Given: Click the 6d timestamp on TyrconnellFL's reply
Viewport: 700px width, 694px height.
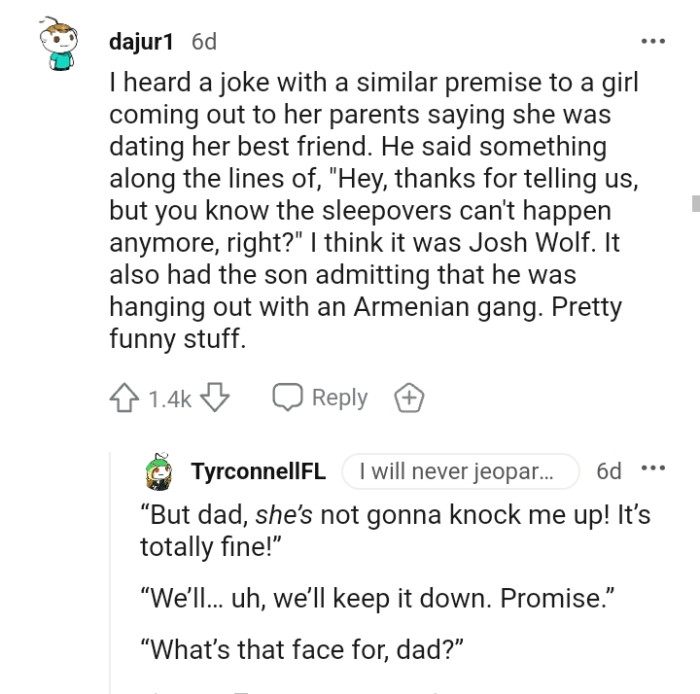Looking at the screenshot, I should click(x=608, y=471).
